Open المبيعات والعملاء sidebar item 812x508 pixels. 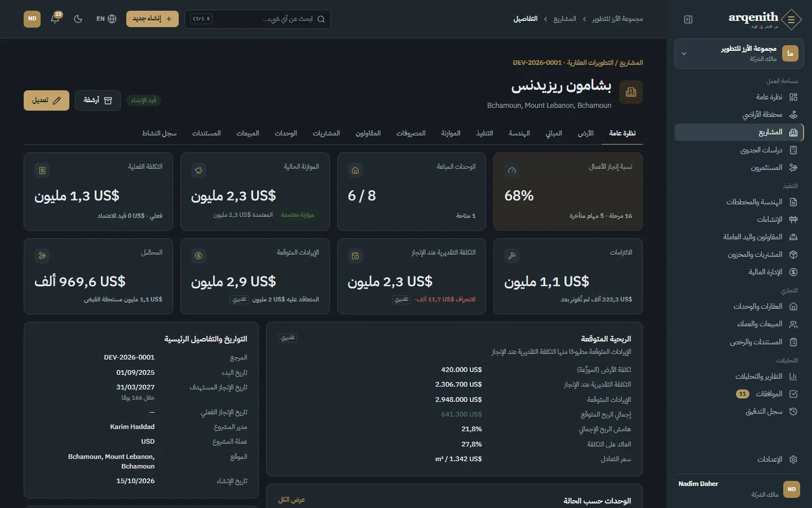(x=739, y=324)
